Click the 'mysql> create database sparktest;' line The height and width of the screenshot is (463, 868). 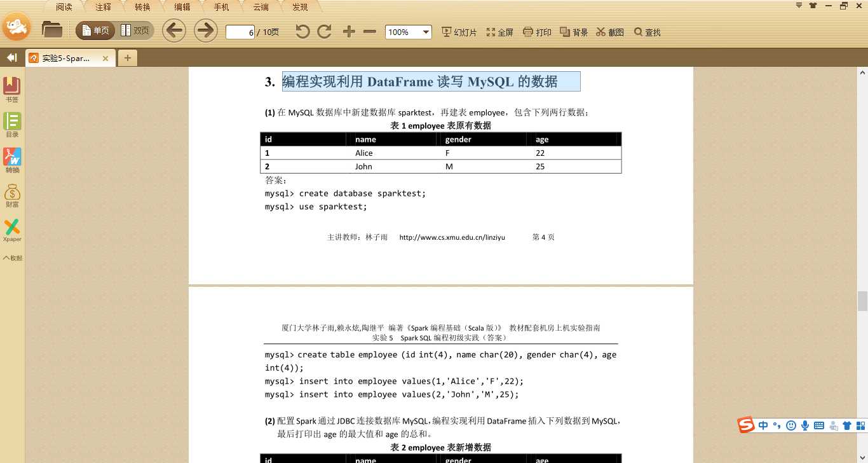pos(345,193)
